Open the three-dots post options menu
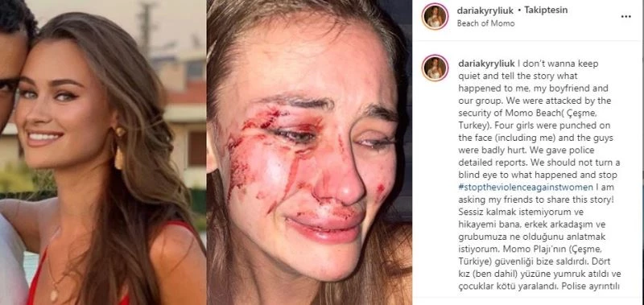The height and width of the screenshot is (305, 644). pyautogui.click(x=625, y=17)
